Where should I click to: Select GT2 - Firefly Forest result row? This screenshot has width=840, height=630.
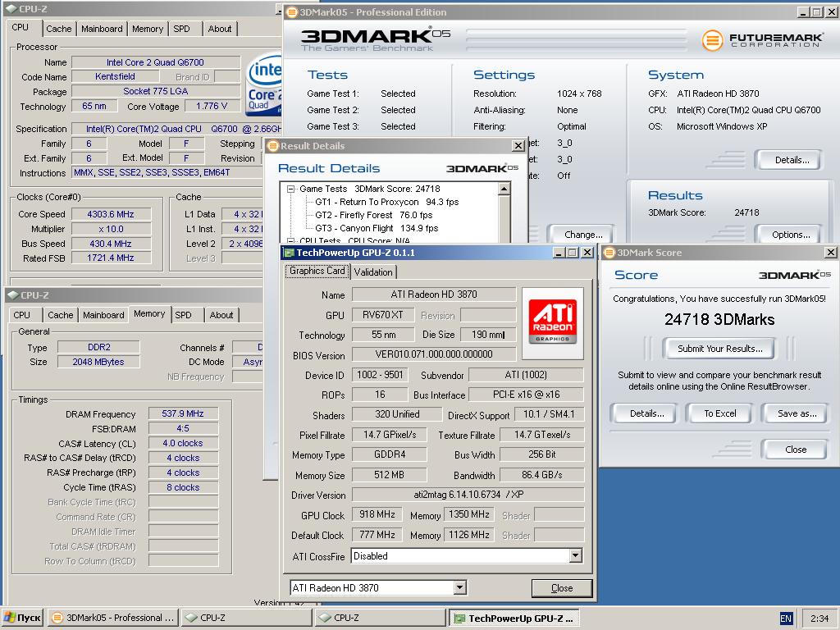(x=373, y=215)
